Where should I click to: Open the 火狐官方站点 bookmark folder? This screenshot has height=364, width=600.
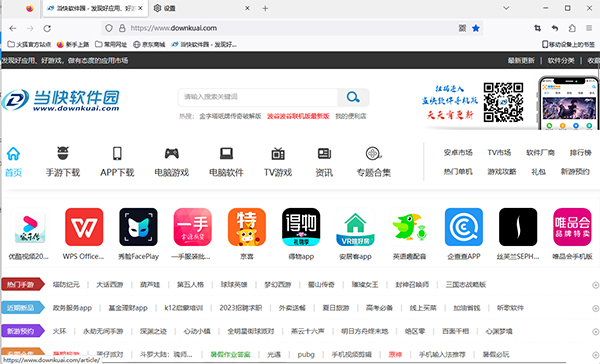(x=29, y=44)
